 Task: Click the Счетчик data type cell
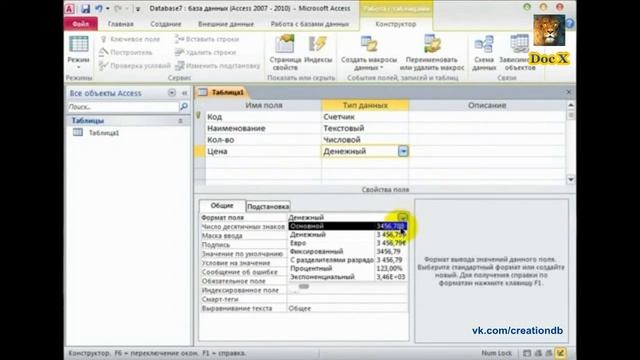click(365, 117)
